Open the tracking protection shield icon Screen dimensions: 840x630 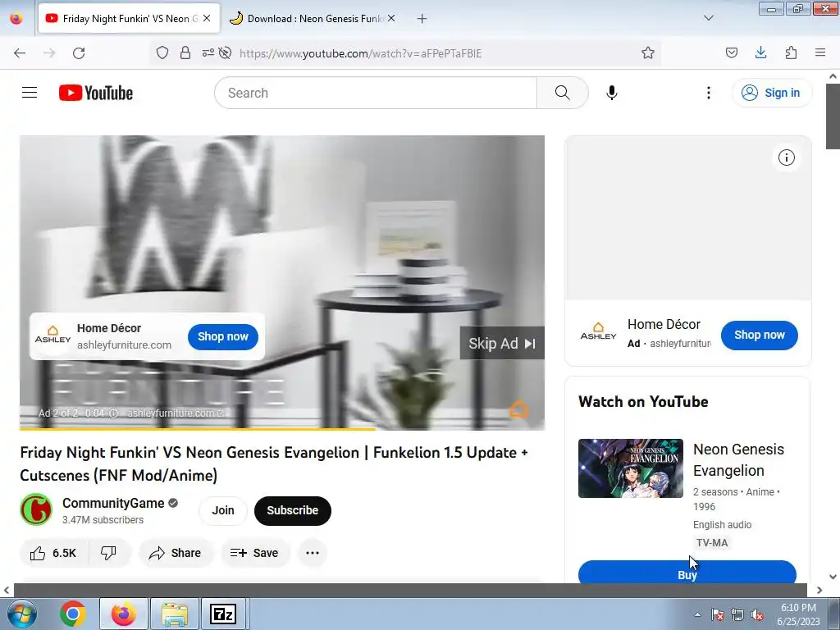pyautogui.click(x=162, y=53)
